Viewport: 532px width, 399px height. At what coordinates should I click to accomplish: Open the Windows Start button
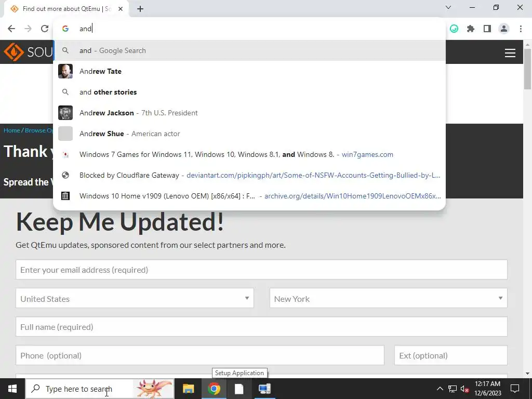point(12,389)
